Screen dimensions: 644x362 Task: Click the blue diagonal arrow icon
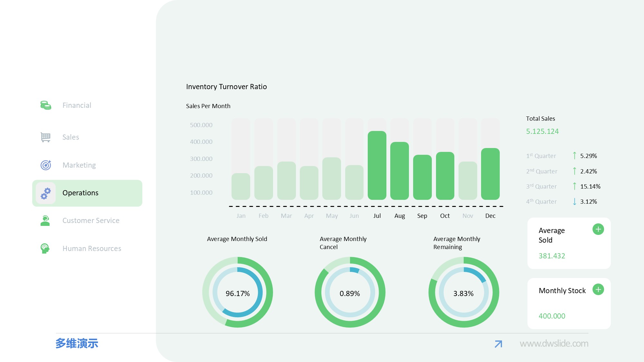pyautogui.click(x=498, y=344)
